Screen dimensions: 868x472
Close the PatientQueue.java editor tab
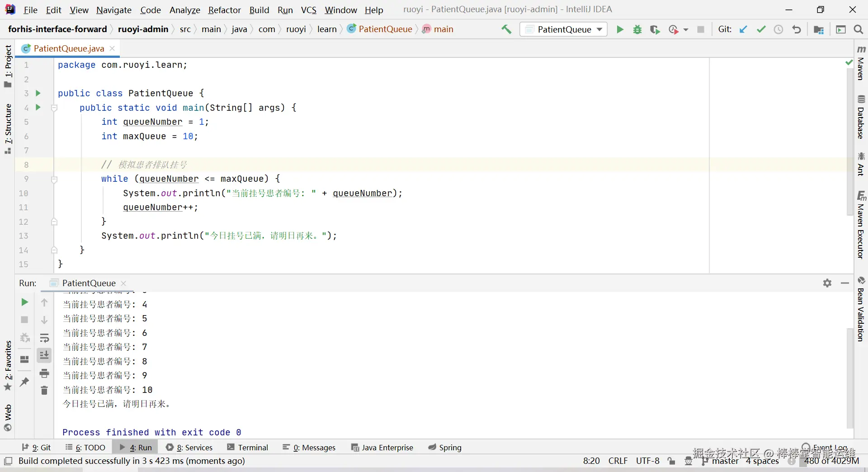(113, 48)
